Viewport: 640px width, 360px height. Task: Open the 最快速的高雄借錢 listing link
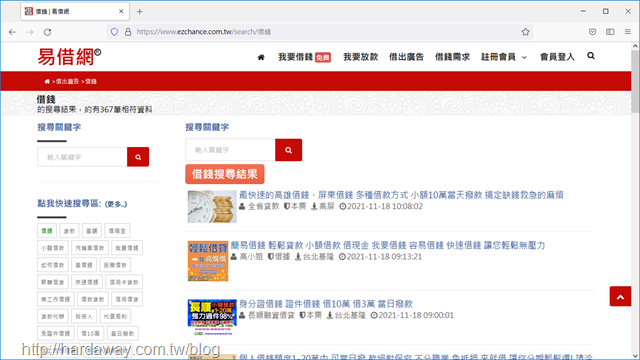pyautogui.click(x=401, y=195)
